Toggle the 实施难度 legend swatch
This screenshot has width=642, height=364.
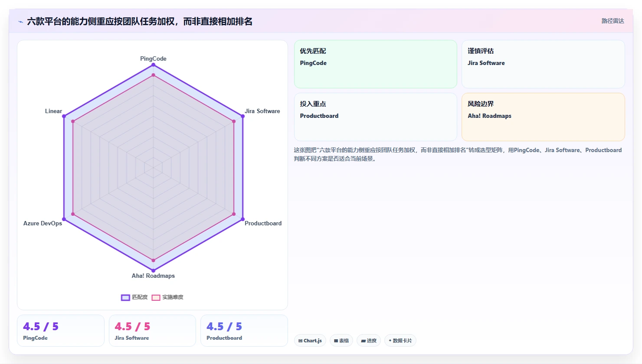point(156,297)
